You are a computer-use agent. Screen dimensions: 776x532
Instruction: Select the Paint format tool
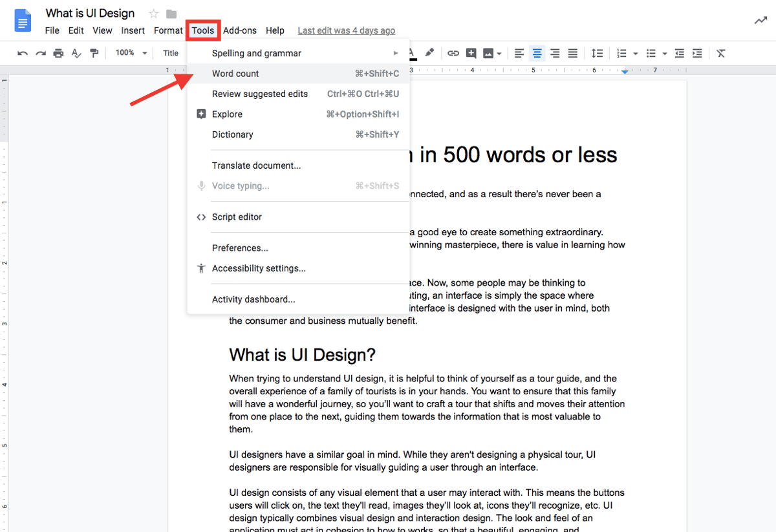(x=94, y=53)
